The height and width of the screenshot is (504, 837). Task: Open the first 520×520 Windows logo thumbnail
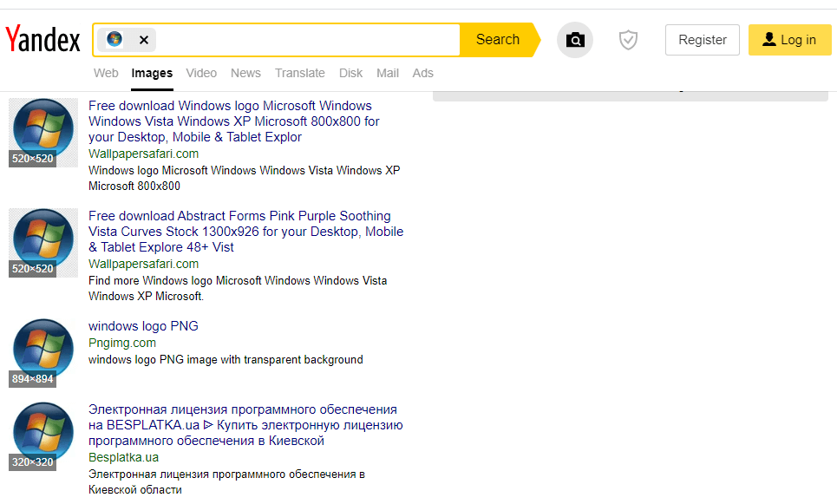pos(43,132)
